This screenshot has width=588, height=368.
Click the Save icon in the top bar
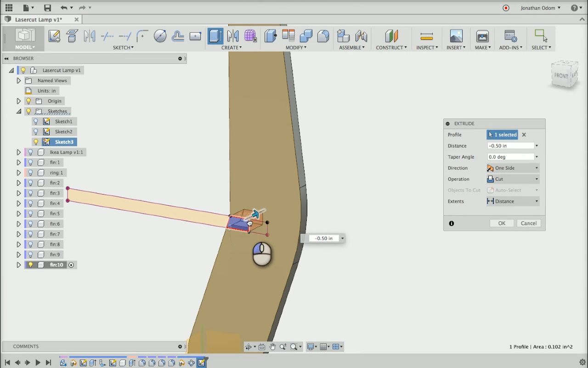(x=47, y=8)
